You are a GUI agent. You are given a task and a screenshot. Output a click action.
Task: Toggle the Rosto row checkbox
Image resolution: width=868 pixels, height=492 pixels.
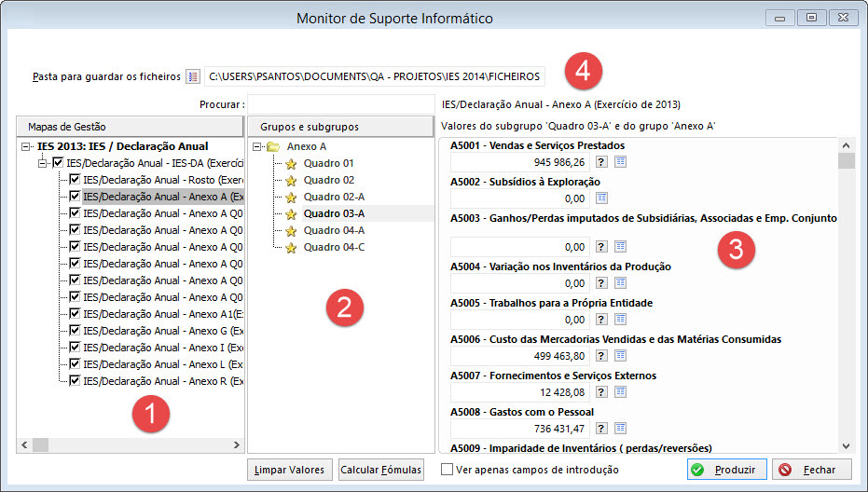click(x=75, y=179)
